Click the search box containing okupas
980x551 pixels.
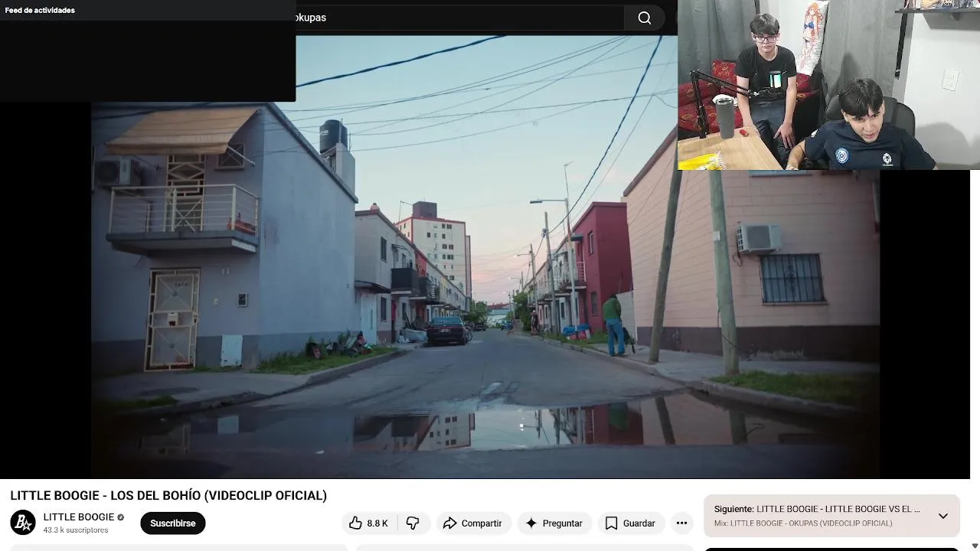459,18
